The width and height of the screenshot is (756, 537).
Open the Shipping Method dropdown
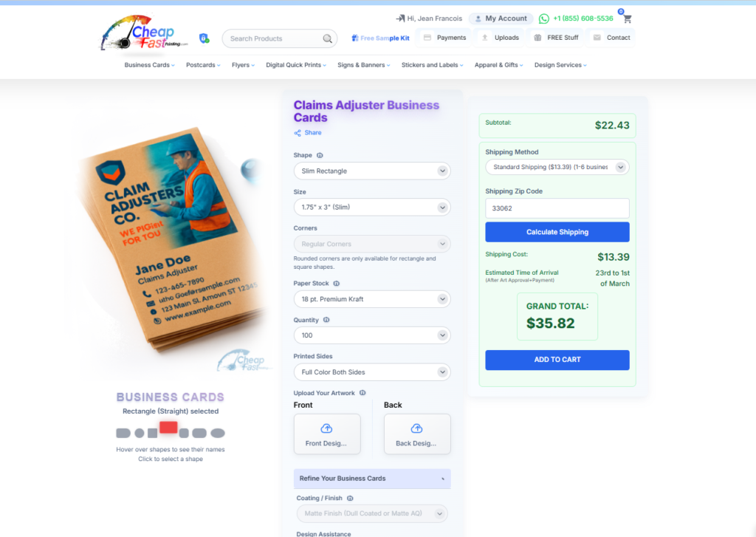(557, 167)
